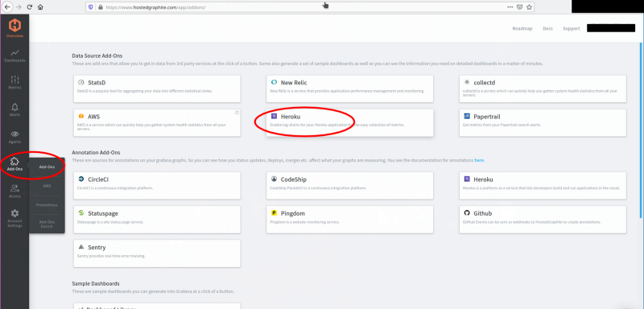This screenshot has width=644, height=309.
Task: Bookmark this page with the star icon
Action: (529, 7)
